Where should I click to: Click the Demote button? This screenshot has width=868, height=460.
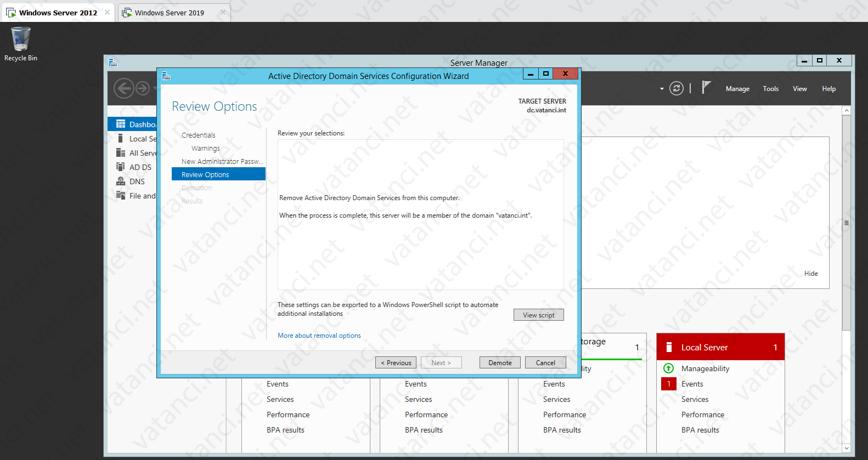500,362
